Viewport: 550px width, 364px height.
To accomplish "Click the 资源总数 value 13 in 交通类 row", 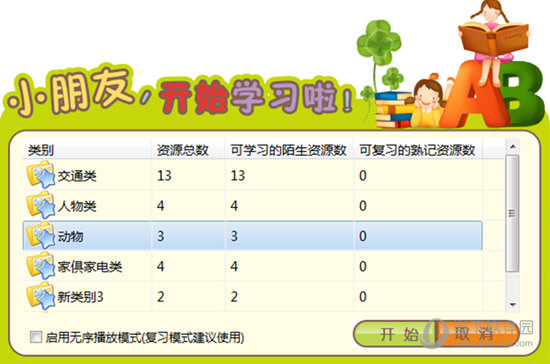I will [x=164, y=175].
